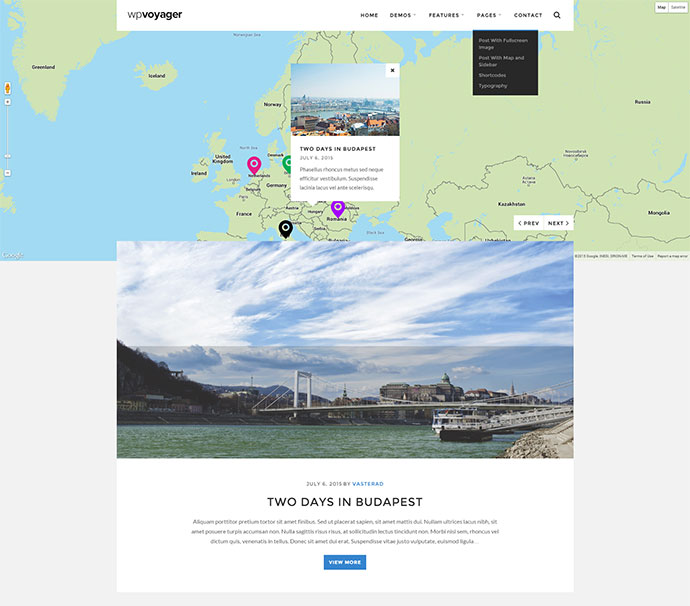This screenshot has height=606, width=690.
Task: Open the Contact page link
Action: 528,15
